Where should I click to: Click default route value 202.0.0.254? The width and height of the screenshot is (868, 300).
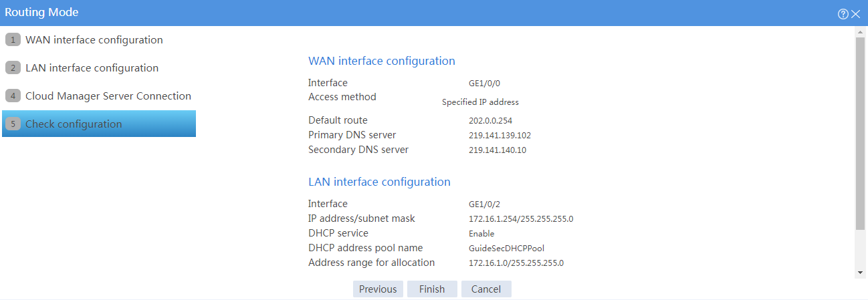tap(490, 121)
